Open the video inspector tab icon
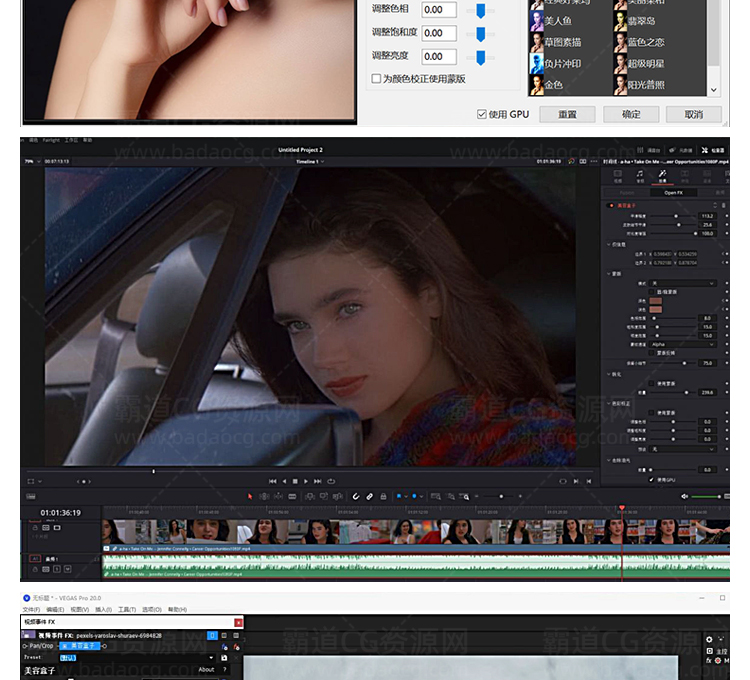The image size is (750, 680). [618, 174]
